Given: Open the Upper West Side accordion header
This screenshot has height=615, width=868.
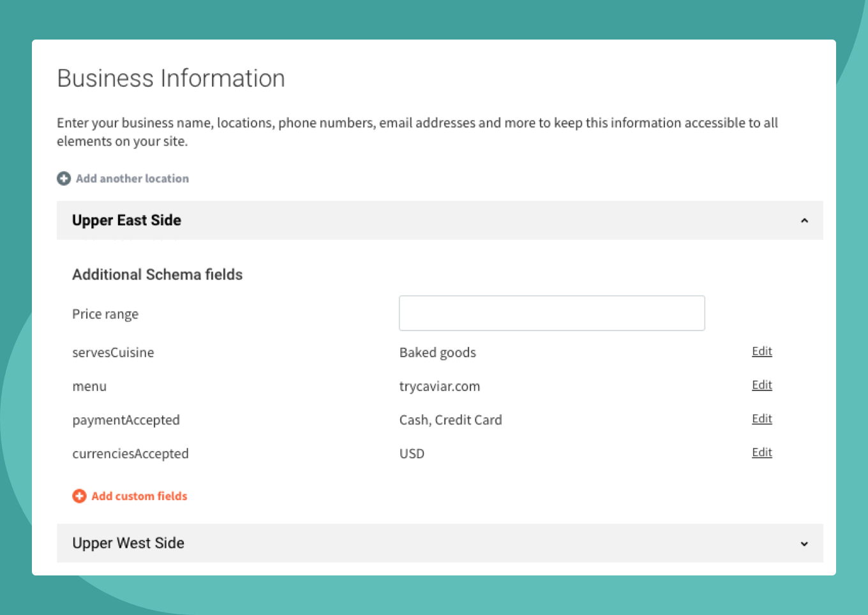Looking at the screenshot, I should tap(440, 543).
